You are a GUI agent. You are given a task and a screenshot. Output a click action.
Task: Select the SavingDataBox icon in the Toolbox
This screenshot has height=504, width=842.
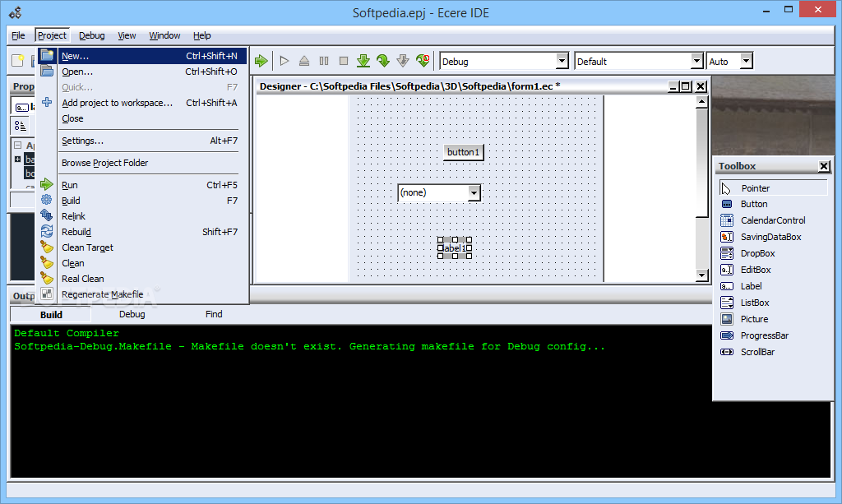(727, 237)
